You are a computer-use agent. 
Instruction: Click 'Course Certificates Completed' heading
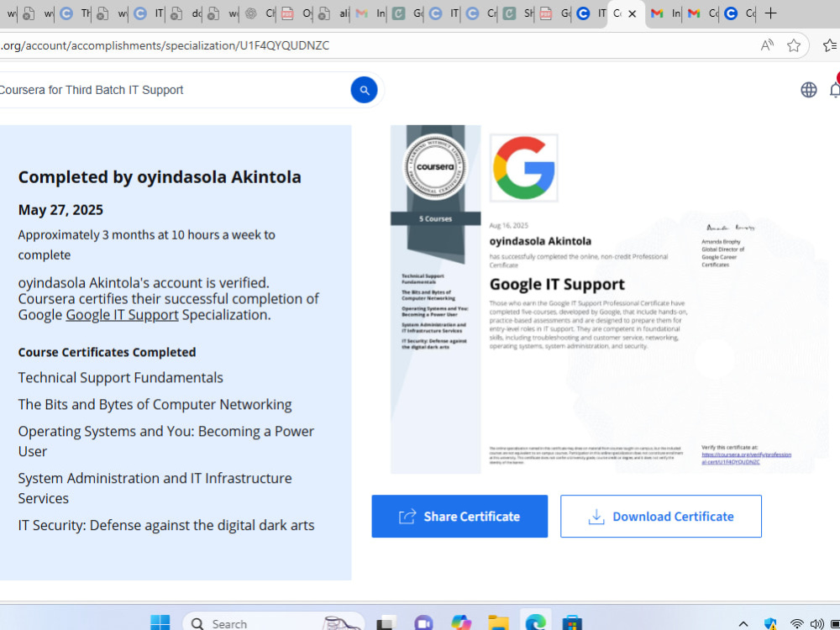[108, 352]
